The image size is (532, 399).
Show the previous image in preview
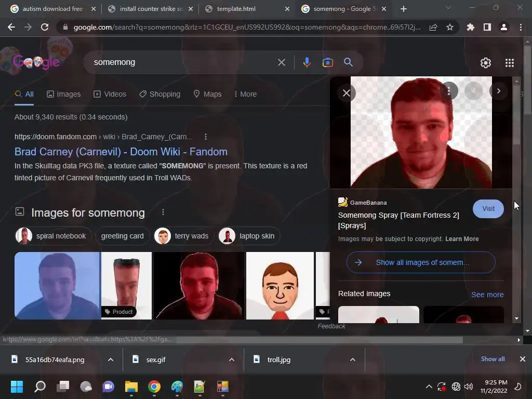tap(474, 91)
